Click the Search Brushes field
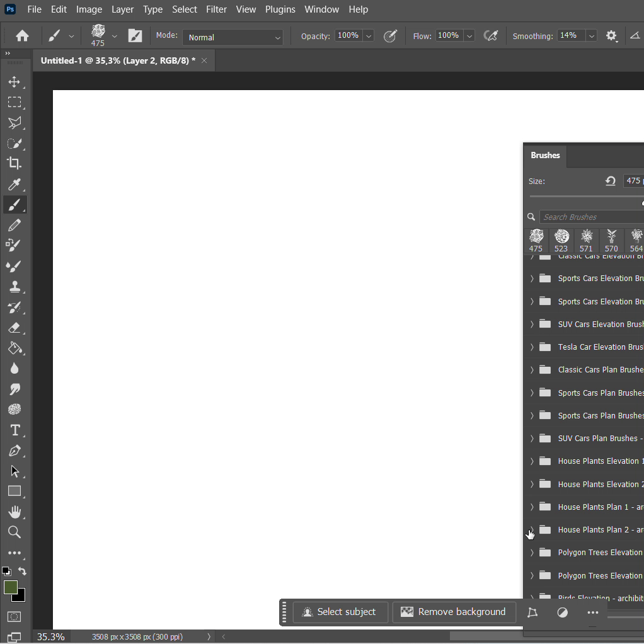The width and height of the screenshot is (644, 644). tap(591, 217)
